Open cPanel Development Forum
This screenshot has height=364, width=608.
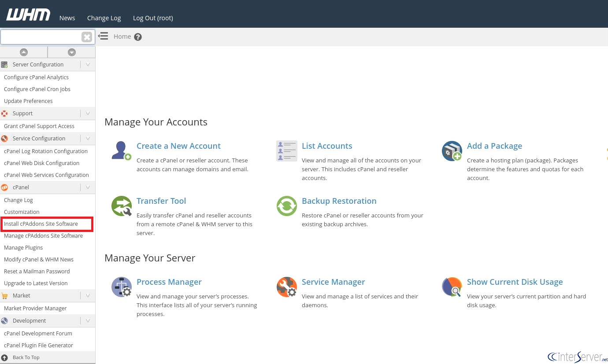click(38, 334)
